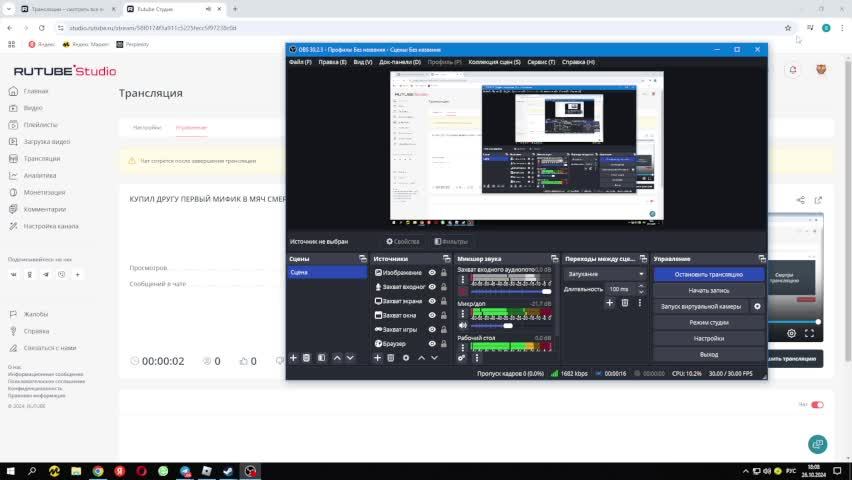The width and height of the screenshot is (852, 480).
Task: Hide the Захват окна source
Action: pyautogui.click(x=432, y=315)
